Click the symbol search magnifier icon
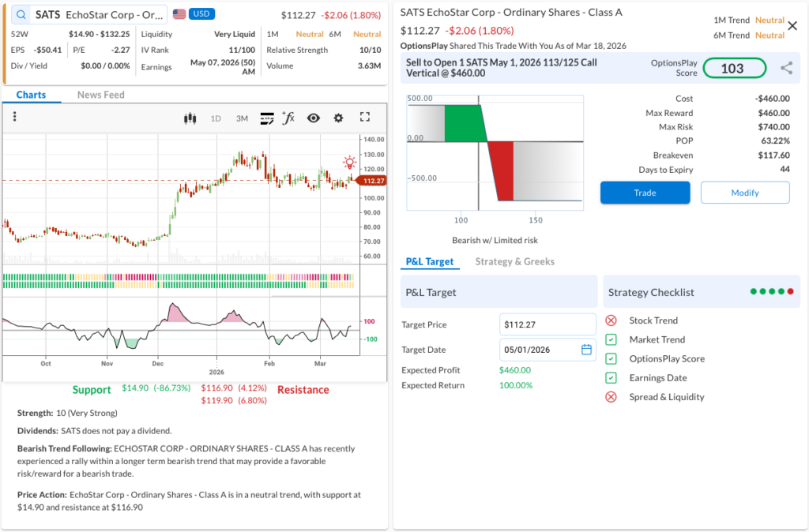The image size is (809, 532). (21, 14)
